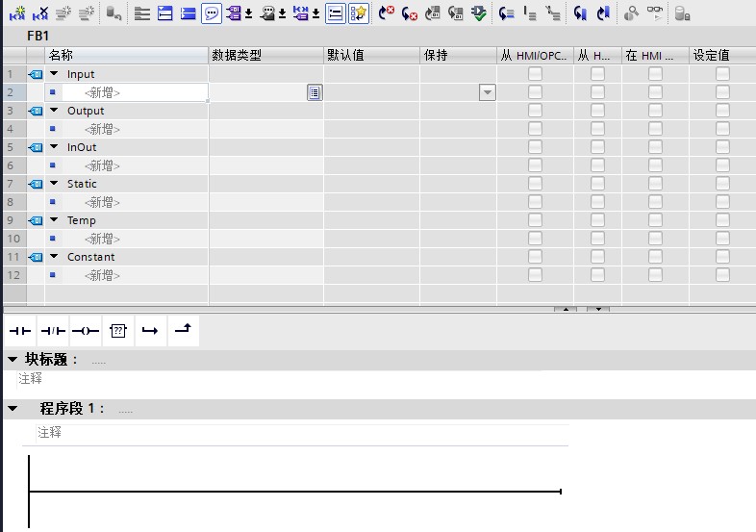The height and width of the screenshot is (532, 756).
Task: Check Static row's HMI/OPC accessible checkbox
Action: [x=535, y=184]
